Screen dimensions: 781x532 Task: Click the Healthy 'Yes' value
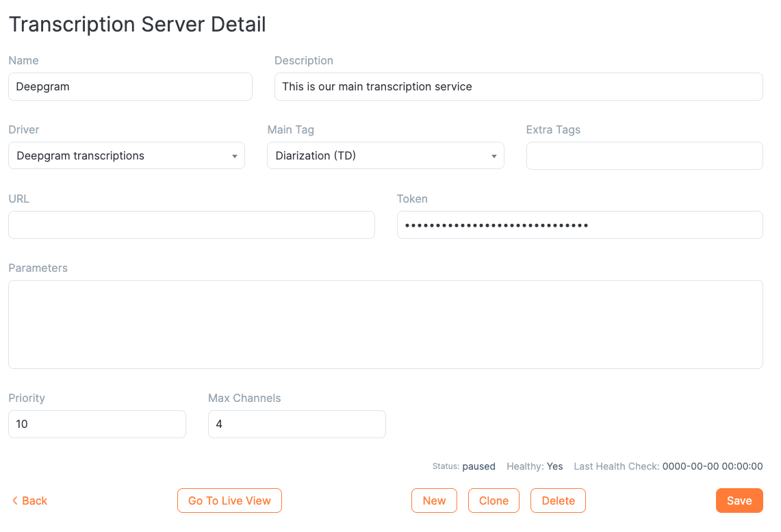(x=555, y=466)
